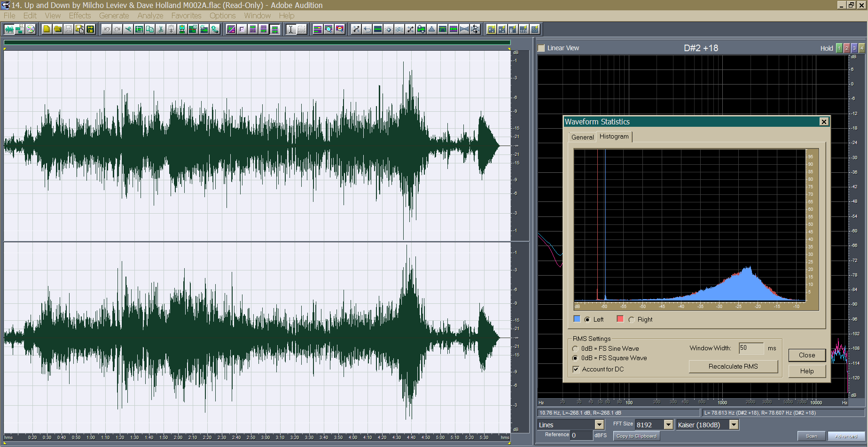Open the Options menu
This screenshot has width=868, height=447.
[222, 15]
